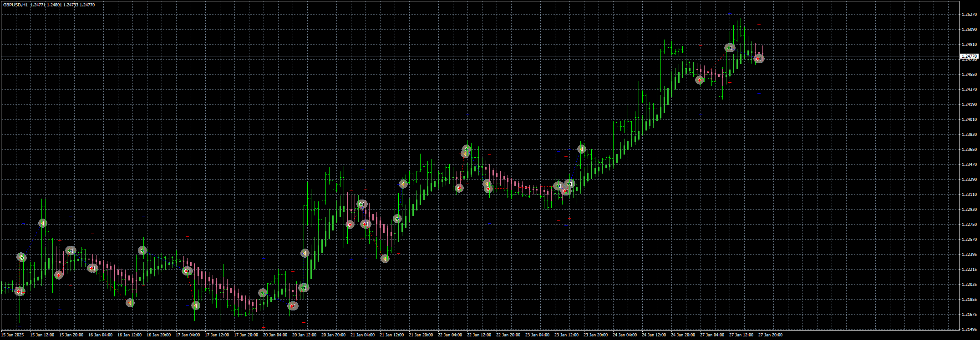Screen dimensions: 980x340
Task: Click the time axis label 23 Jan 12:00
Action: [x=566, y=335]
